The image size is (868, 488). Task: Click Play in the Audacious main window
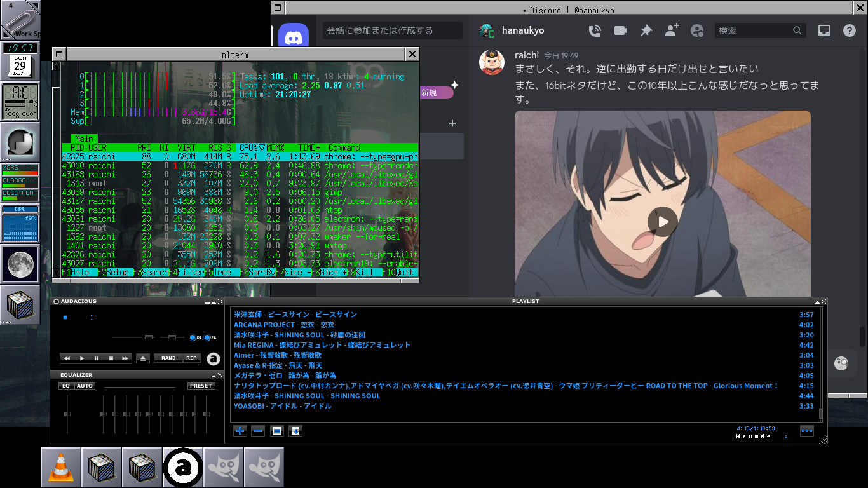pyautogui.click(x=82, y=358)
